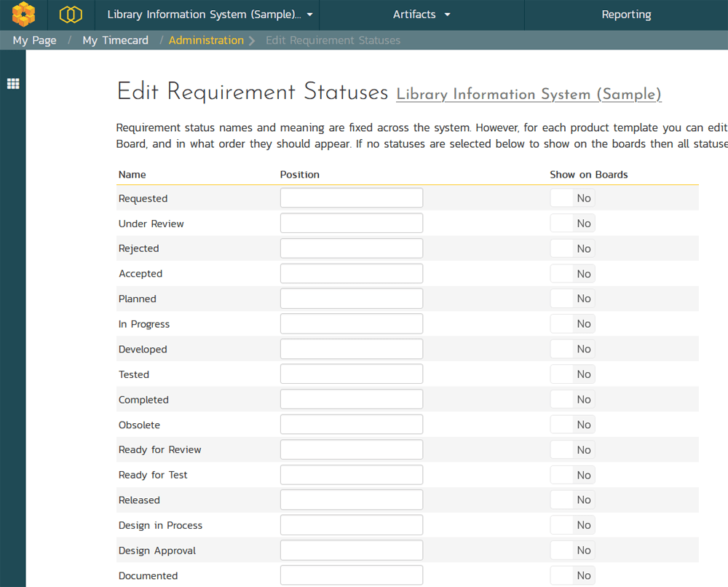
Task: Click the Position field for Planned
Action: point(352,298)
